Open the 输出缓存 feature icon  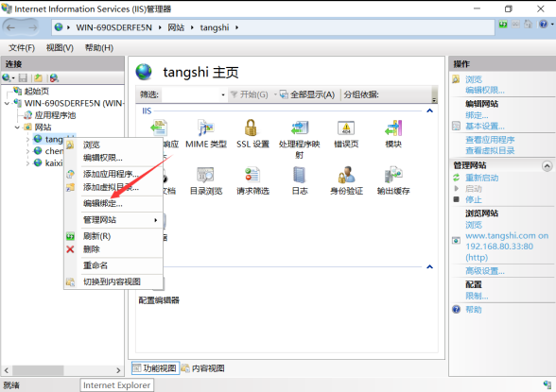[x=393, y=175]
